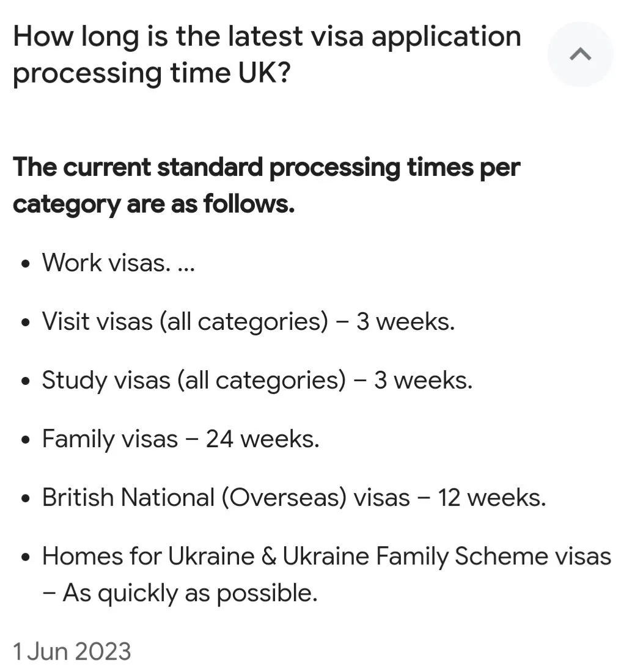Image resolution: width=632 pixels, height=672 pixels.
Task: Click 'British National (Overseas) visas' text
Action: point(226,497)
